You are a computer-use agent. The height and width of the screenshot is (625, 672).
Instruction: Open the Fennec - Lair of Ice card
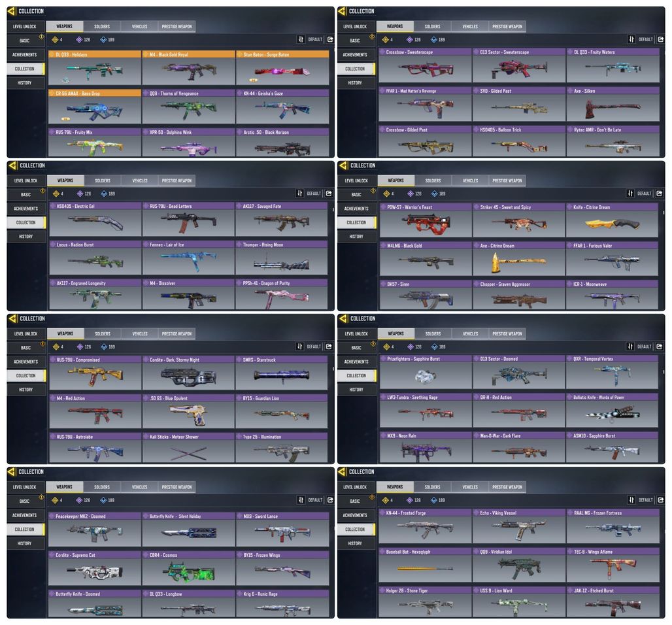coord(188,258)
